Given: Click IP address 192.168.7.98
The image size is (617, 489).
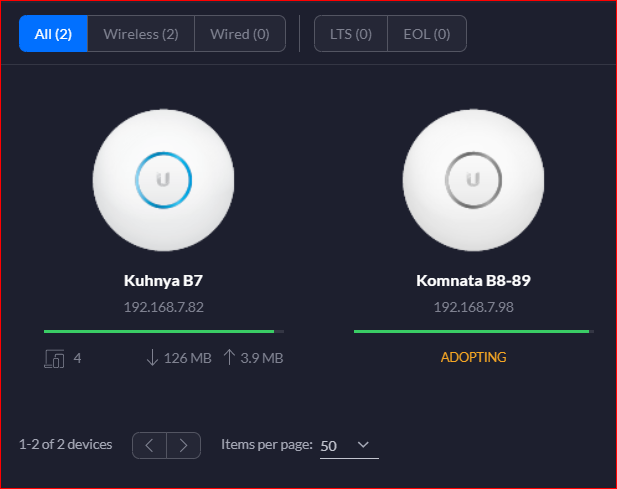Looking at the screenshot, I should tap(473, 307).
